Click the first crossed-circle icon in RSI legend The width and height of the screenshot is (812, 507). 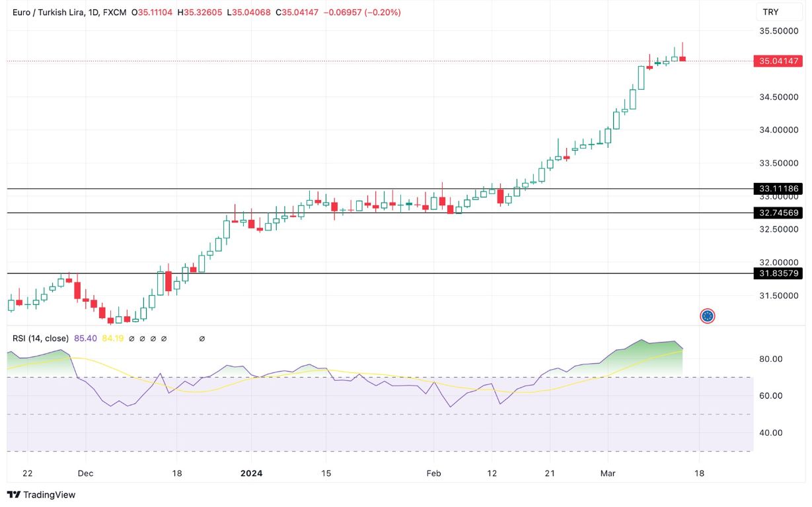(132, 338)
